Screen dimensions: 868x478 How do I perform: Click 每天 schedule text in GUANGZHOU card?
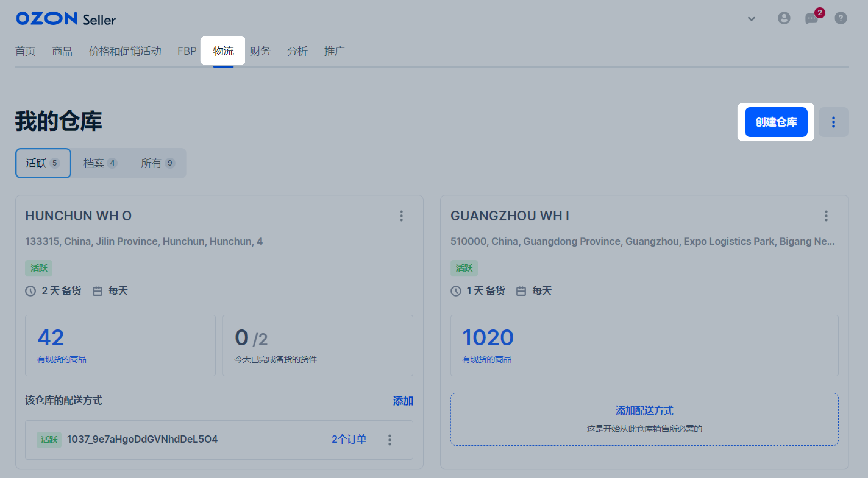pyautogui.click(x=542, y=291)
